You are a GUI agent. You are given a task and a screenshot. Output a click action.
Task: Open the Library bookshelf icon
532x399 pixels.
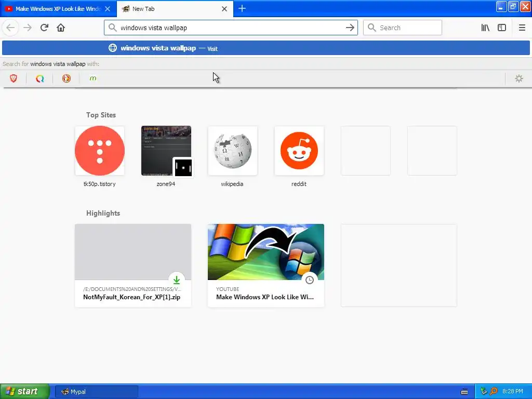point(485,28)
